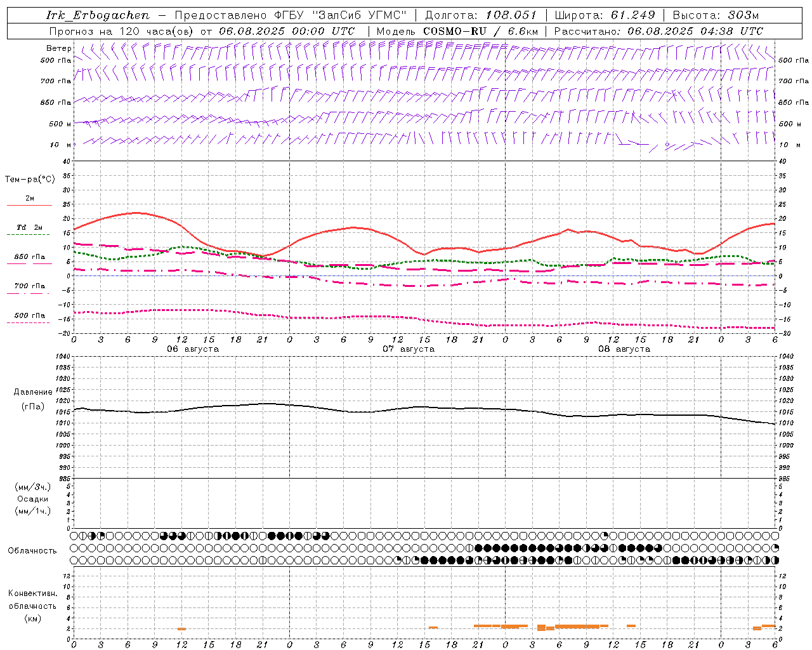
Task: Click the '06 августа' date label
Action: (193, 349)
